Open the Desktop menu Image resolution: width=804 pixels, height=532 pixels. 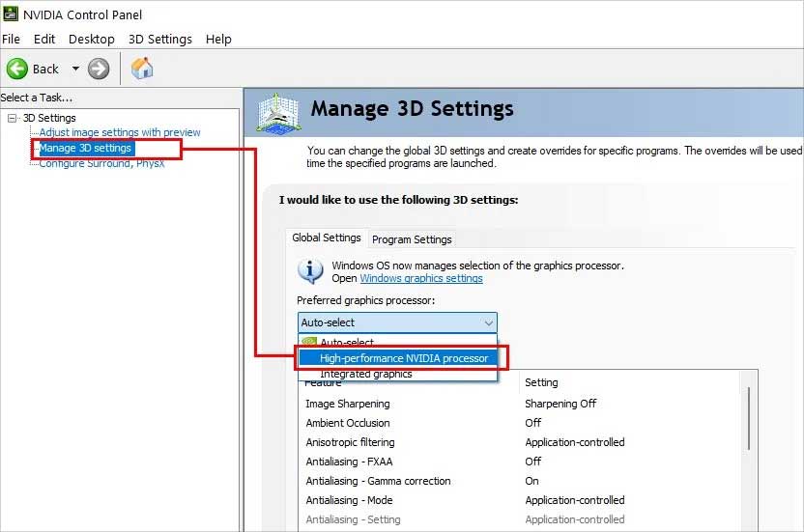92,39
